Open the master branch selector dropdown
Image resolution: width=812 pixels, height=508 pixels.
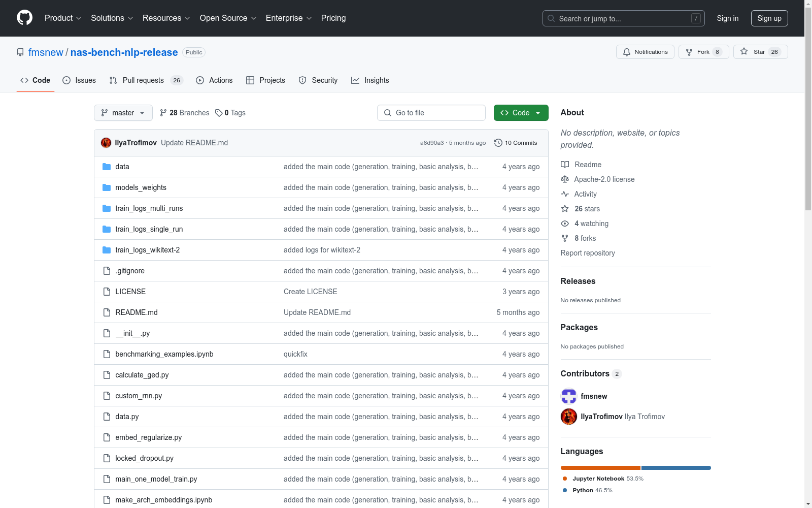pyautogui.click(x=123, y=113)
